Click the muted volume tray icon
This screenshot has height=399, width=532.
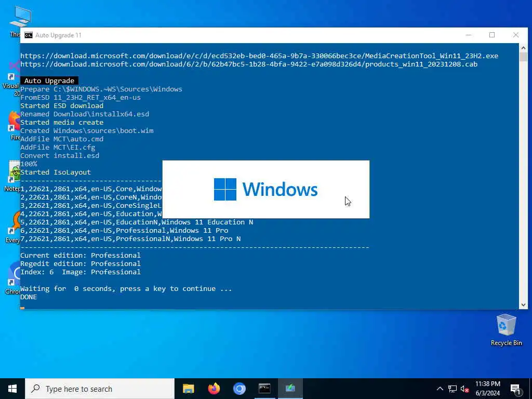pos(464,389)
